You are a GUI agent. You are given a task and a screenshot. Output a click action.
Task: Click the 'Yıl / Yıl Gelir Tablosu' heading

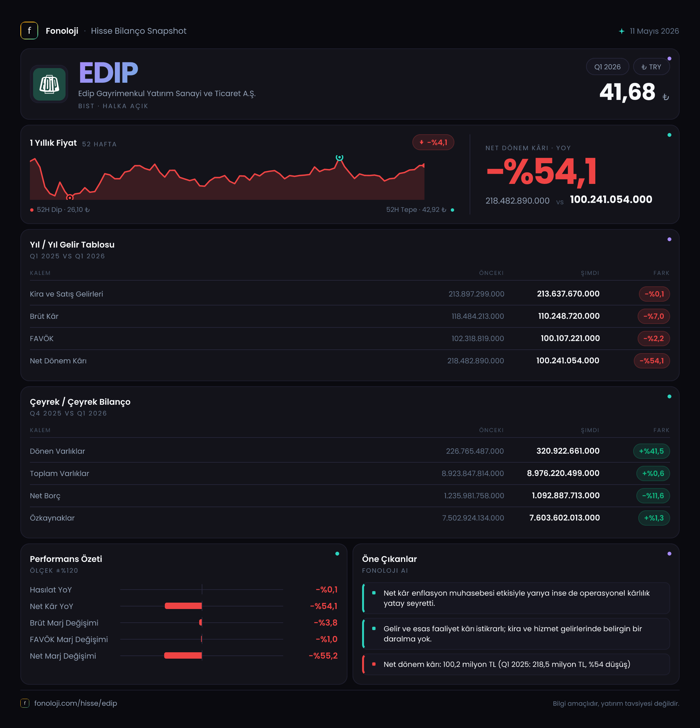[x=72, y=245]
